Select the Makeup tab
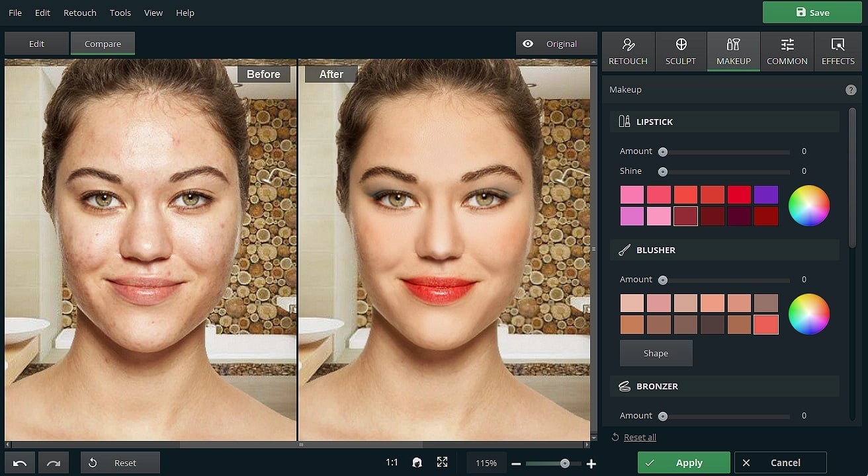This screenshot has width=868, height=476. pyautogui.click(x=733, y=52)
